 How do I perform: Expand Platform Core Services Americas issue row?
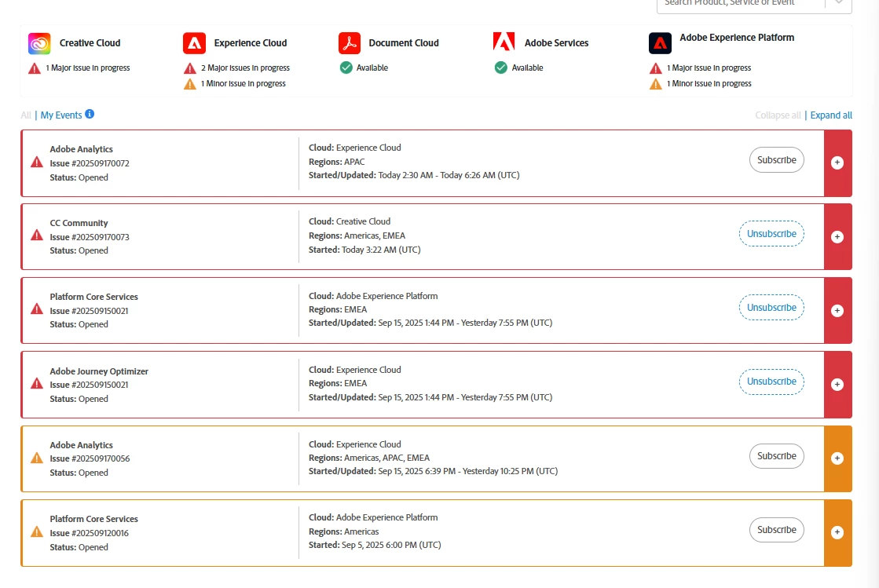[x=837, y=532]
